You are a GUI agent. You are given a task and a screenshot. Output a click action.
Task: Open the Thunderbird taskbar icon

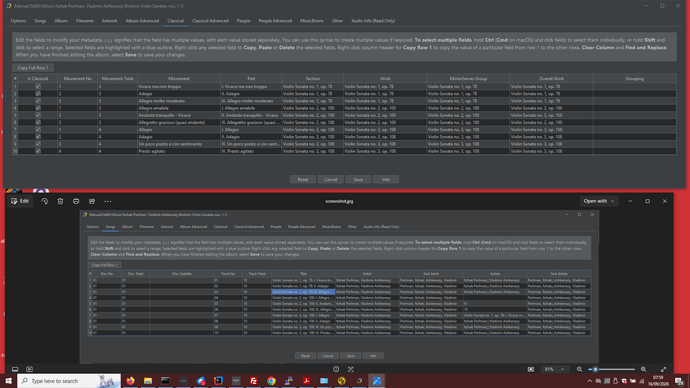coord(201,381)
